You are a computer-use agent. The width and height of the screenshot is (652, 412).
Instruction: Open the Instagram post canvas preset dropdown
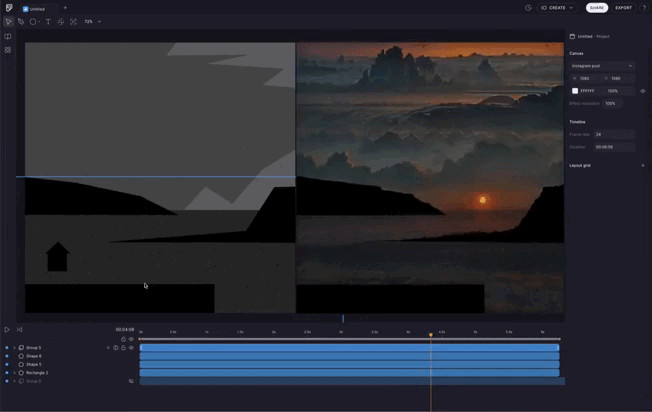coord(602,66)
